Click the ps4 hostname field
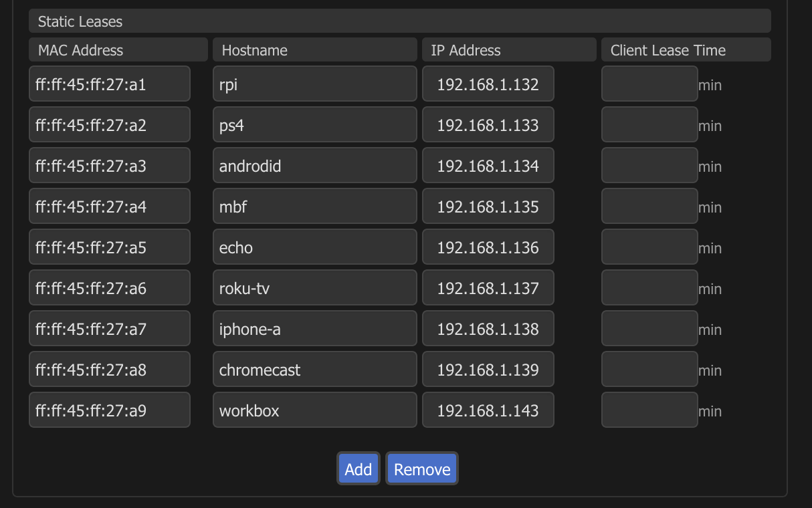812x508 pixels. 314,125
